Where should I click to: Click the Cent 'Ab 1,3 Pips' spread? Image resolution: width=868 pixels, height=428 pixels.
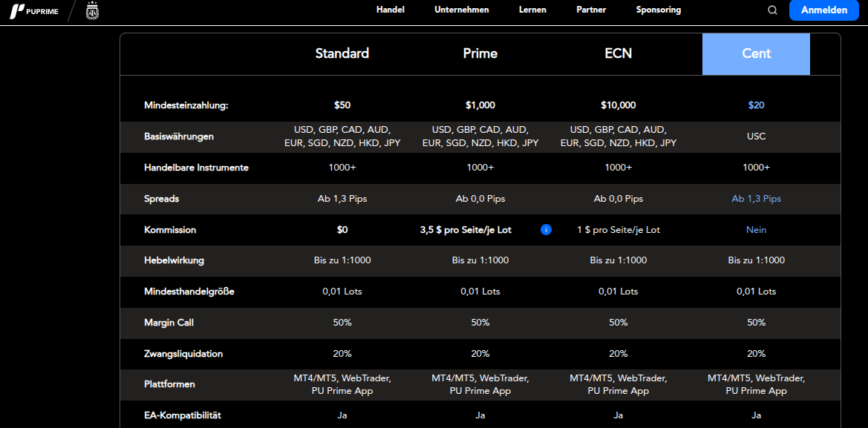point(756,199)
